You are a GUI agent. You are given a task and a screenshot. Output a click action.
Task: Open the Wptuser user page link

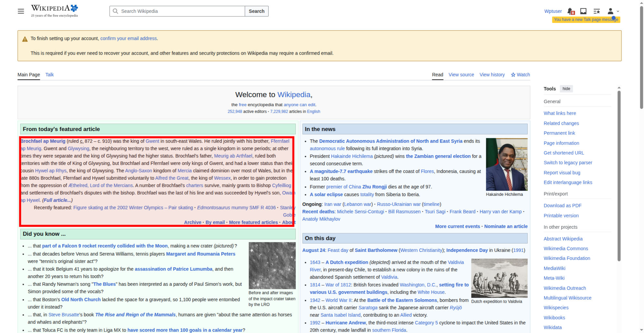553,11
